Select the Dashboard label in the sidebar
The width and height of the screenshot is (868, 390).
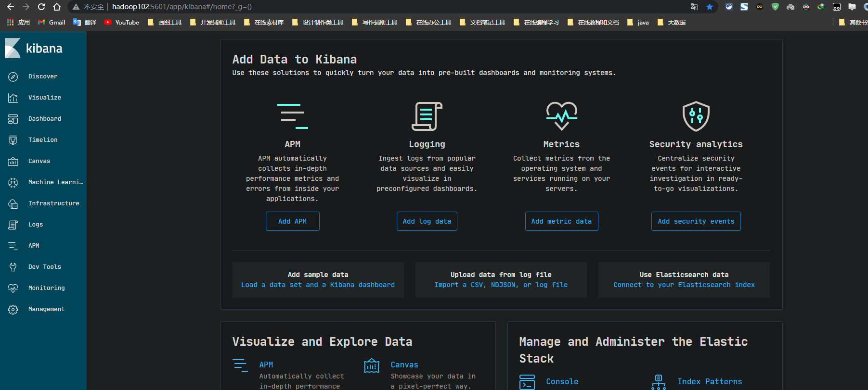45,119
